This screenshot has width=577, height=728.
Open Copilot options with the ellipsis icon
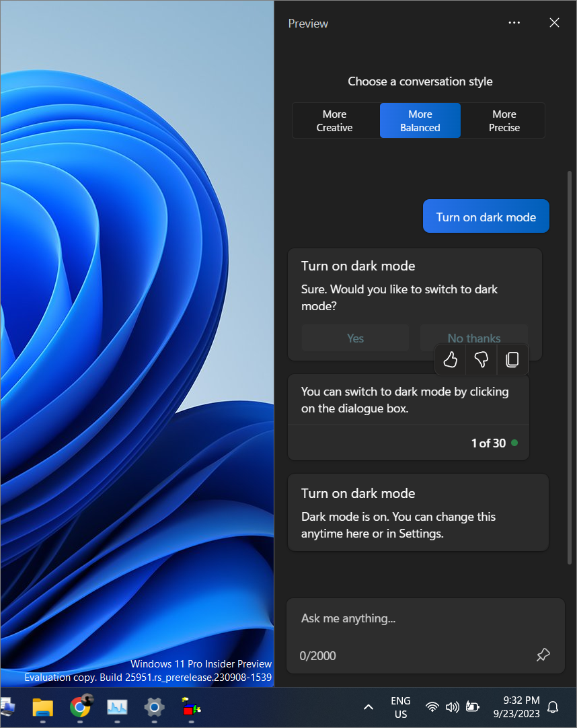[514, 22]
